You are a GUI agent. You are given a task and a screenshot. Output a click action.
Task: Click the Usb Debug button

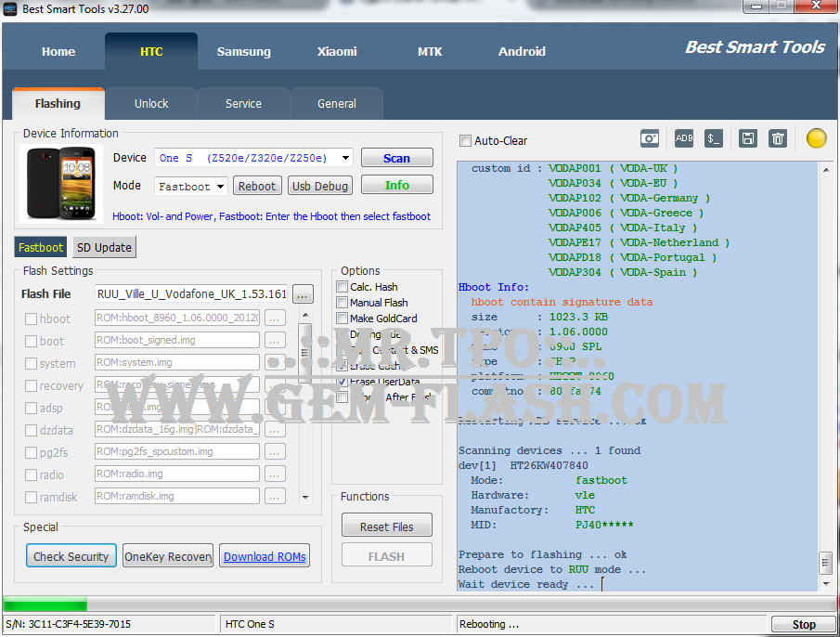pos(320,186)
